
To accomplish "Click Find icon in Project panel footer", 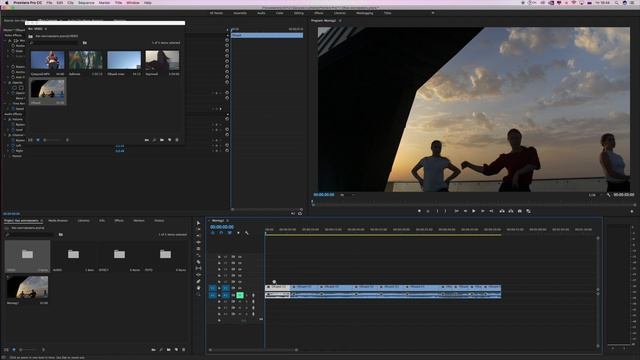I will [x=161, y=350].
